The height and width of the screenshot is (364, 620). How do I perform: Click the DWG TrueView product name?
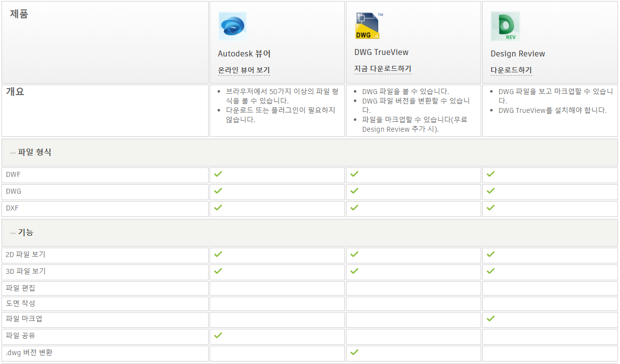pos(382,52)
